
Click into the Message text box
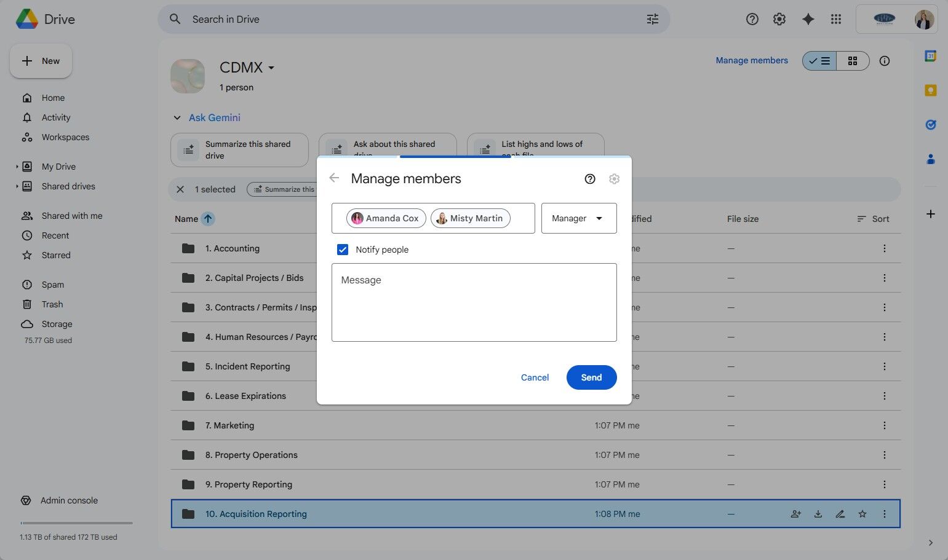pos(474,302)
